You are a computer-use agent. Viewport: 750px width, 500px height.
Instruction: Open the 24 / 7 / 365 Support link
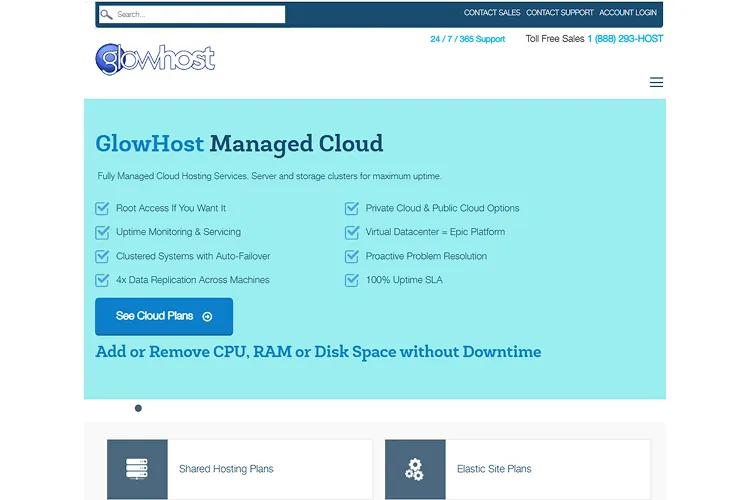[467, 39]
